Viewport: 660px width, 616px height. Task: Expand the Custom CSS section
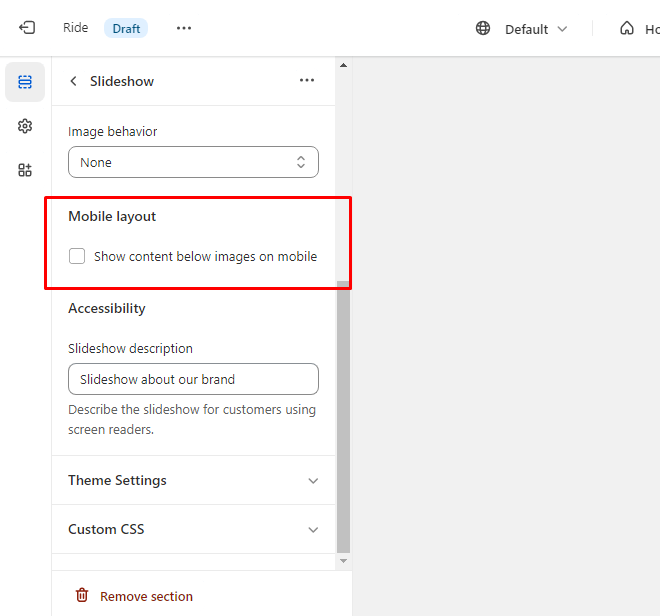193,529
